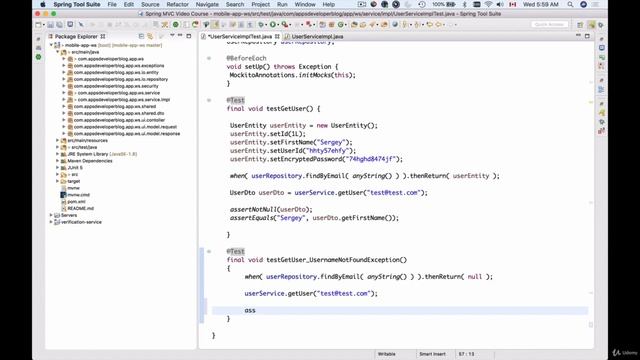Select the UserServiceImplTest.java editor tab

click(x=240, y=36)
